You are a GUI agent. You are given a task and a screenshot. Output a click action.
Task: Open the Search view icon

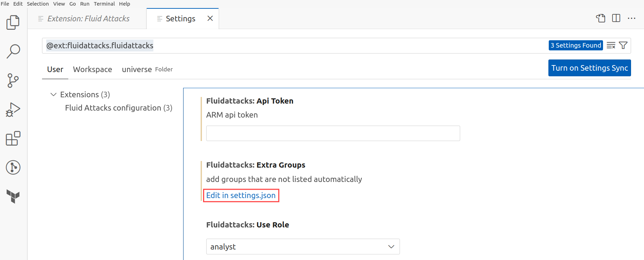pyautogui.click(x=13, y=51)
